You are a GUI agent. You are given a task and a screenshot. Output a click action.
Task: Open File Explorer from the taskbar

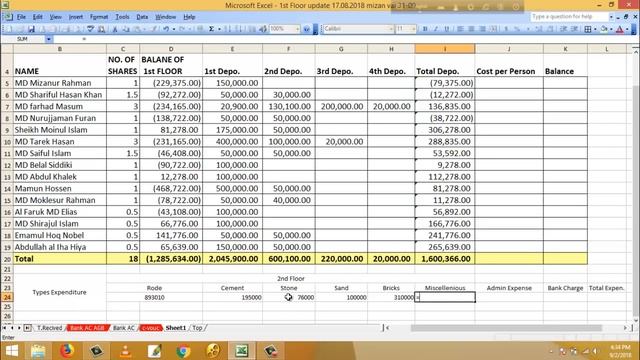click(38, 351)
